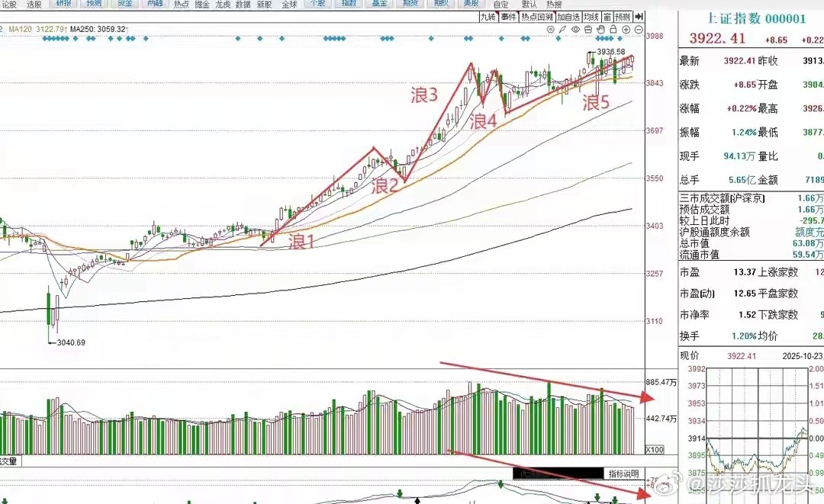Toggle the 事件 events overlay
The height and width of the screenshot is (504, 824).
[x=508, y=17]
